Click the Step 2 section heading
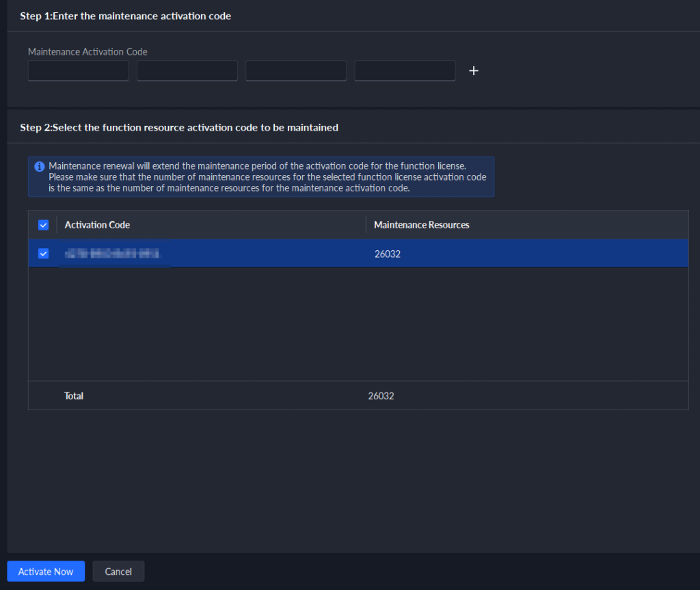 tap(179, 127)
